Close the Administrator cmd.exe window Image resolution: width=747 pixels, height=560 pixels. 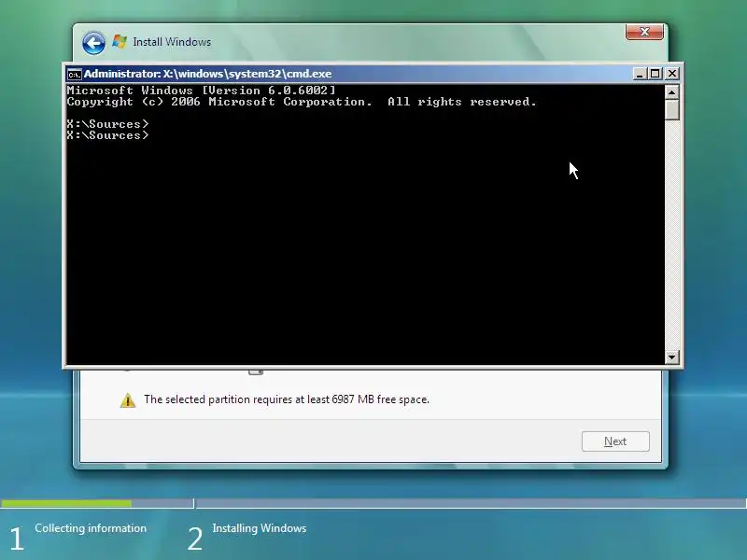(671, 74)
